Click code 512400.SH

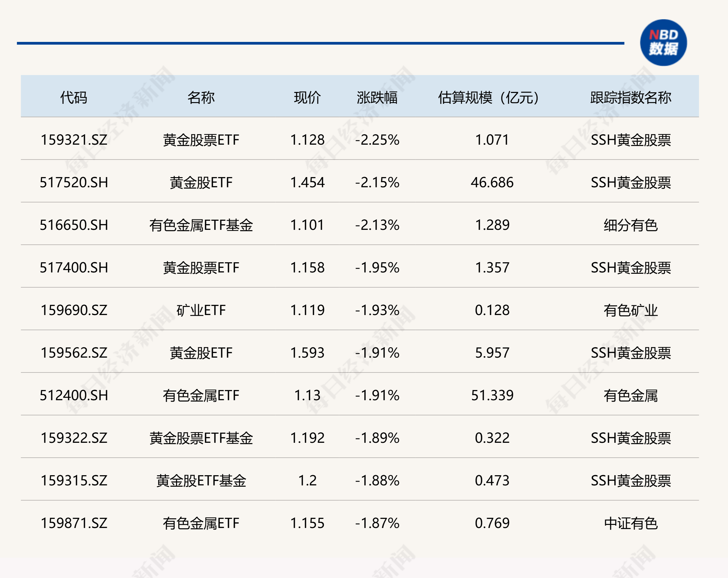pos(74,395)
